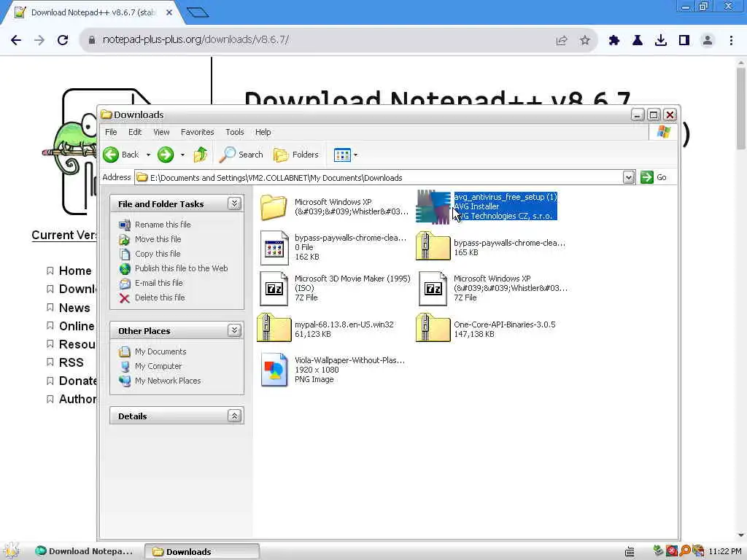The image size is (747, 560).
Task: Click Publish this file to the Web
Action: (x=181, y=268)
